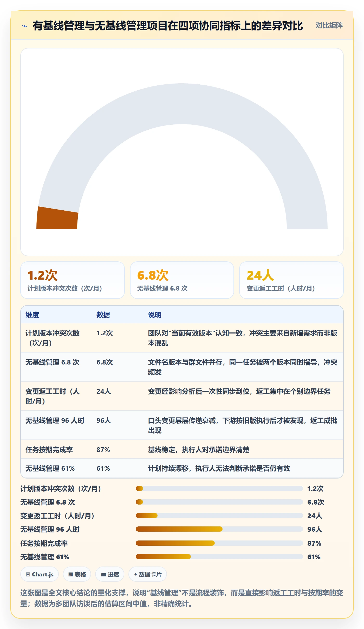Click the progress bar showing 6.8次
The height and width of the screenshot is (629, 364).
tap(219, 502)
